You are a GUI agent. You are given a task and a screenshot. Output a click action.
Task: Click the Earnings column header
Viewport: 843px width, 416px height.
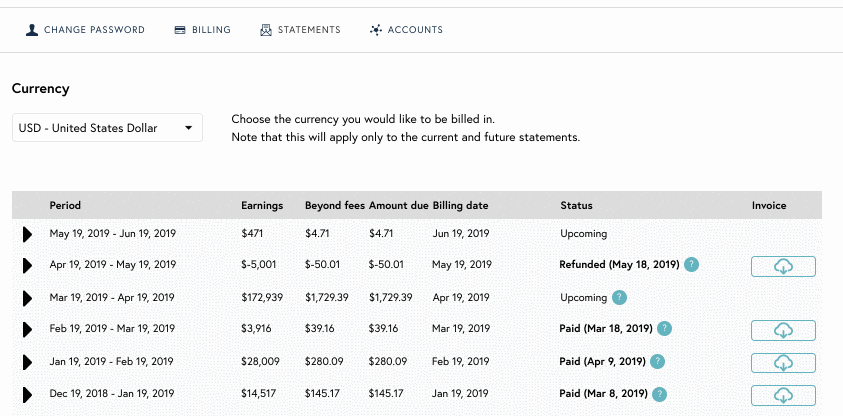point(262,205)
